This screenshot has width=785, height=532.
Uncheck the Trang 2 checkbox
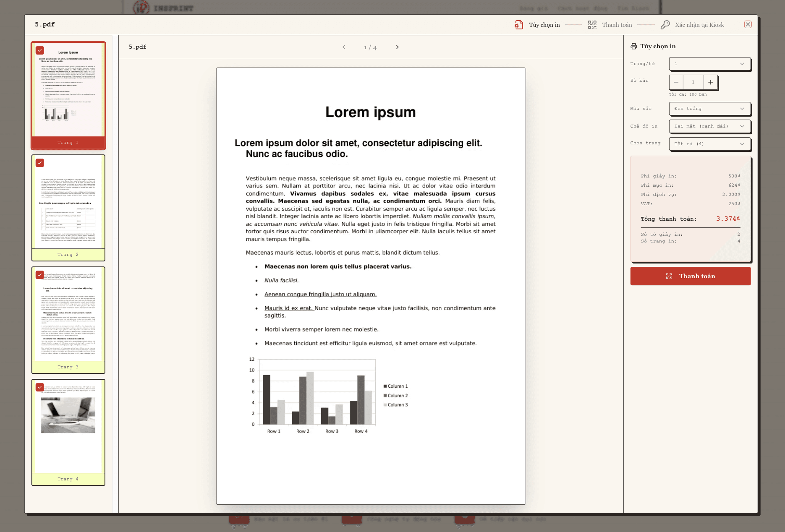pyautogui.click(x=40, y=163)
